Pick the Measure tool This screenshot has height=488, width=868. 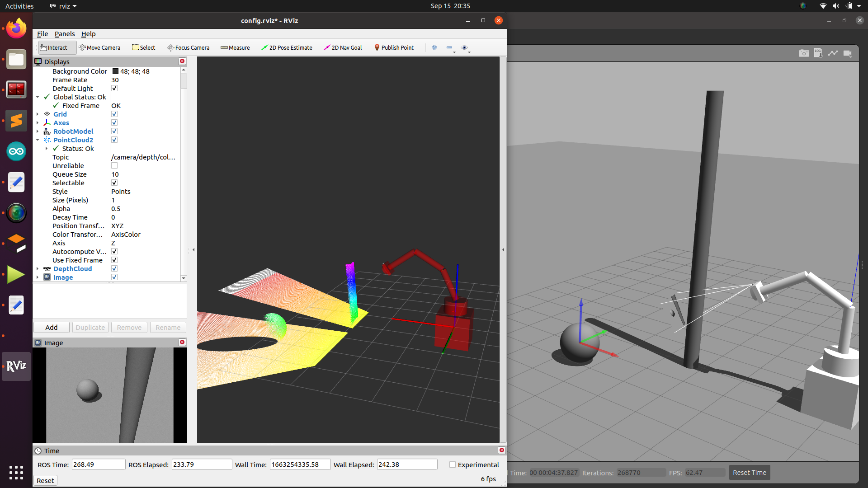235,47
